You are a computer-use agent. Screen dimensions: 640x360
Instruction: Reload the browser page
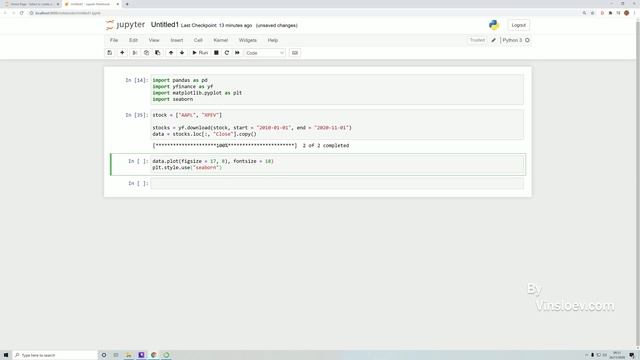click(x=22, y=13)
